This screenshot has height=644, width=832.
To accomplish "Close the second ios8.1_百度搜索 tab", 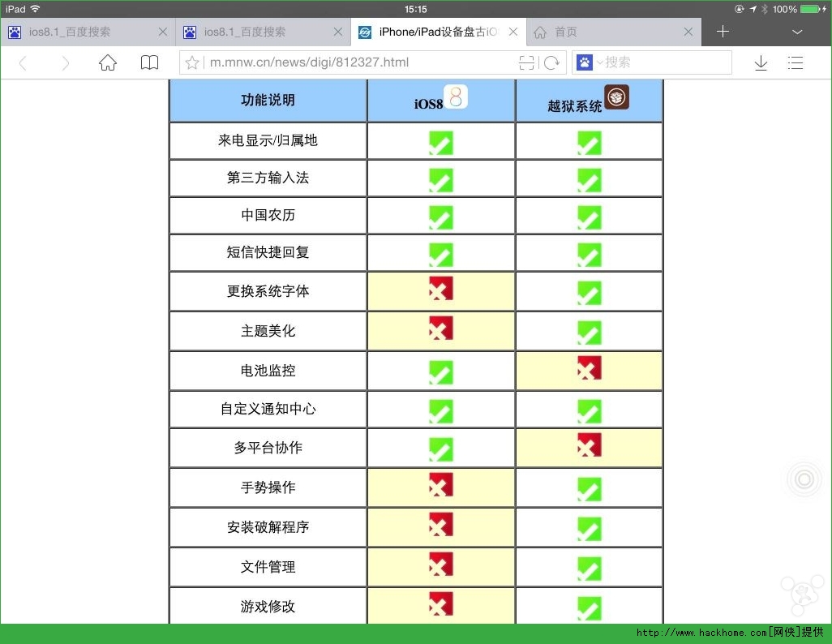I will (338, 32).
